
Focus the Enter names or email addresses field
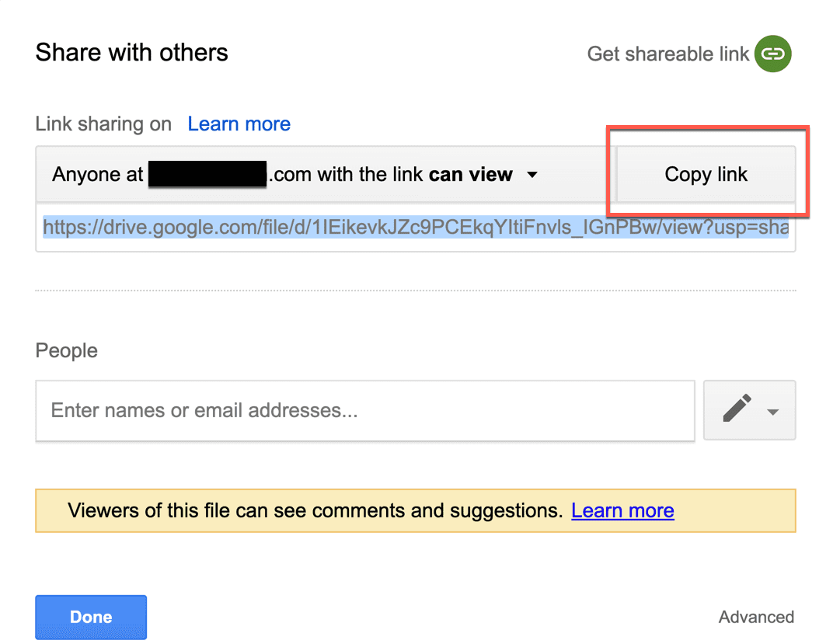pyautogui.click(x=364, y=410)
